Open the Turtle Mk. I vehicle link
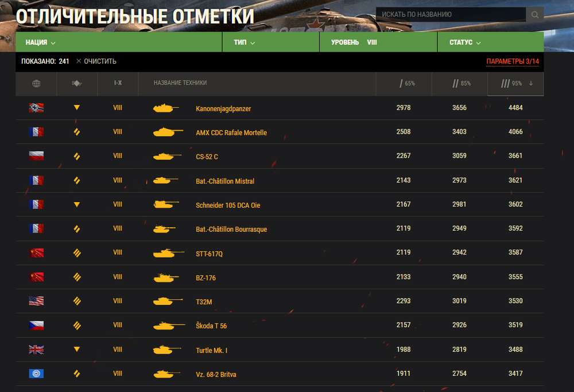Screen dimensions: 574x392 [212, 350]
